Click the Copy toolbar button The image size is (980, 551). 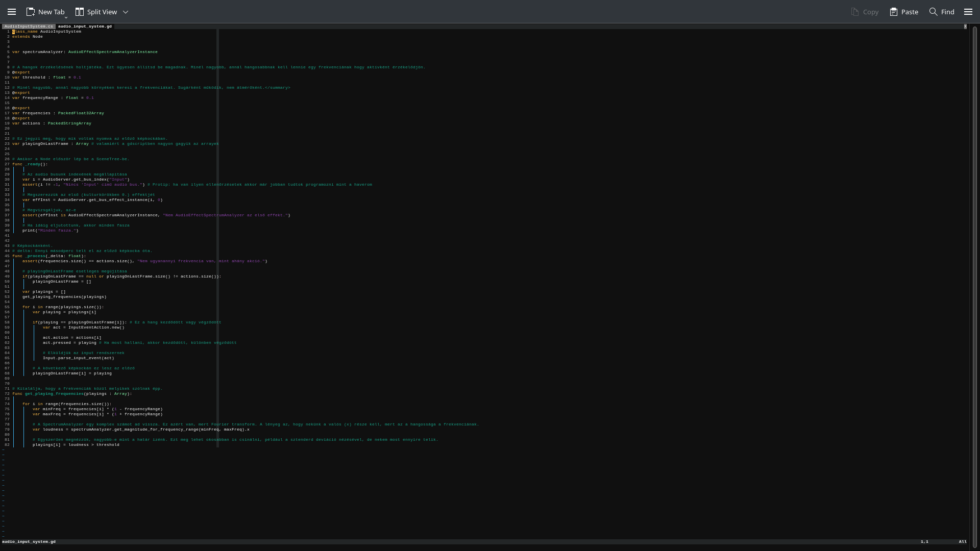865,12
